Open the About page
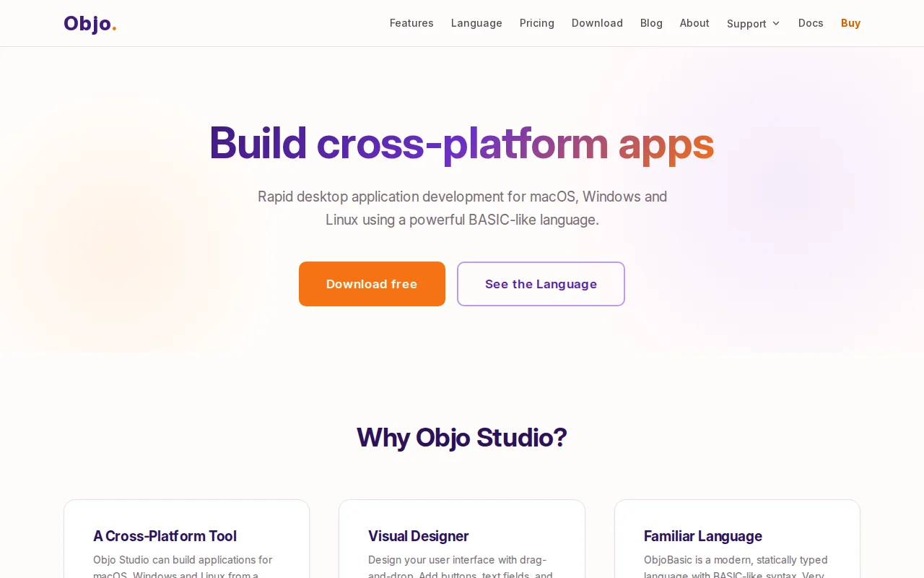924x578 pixels. tap(694, 23)
